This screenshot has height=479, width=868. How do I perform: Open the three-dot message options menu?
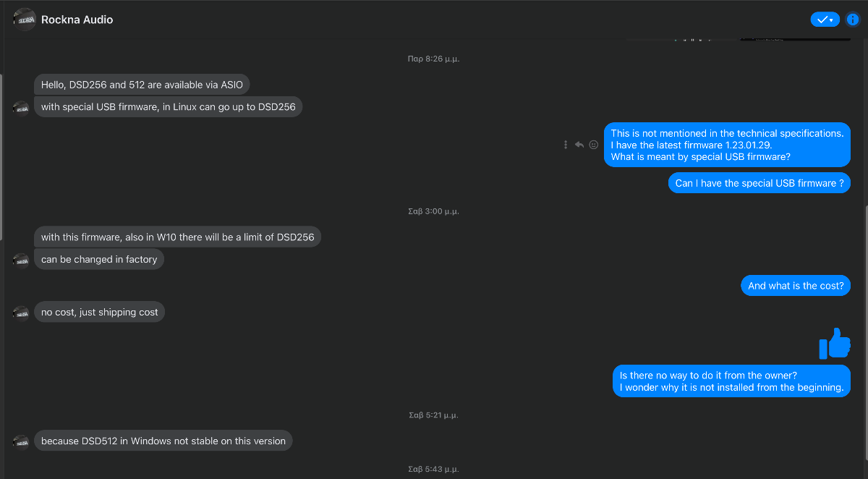(x=566, y=145)
